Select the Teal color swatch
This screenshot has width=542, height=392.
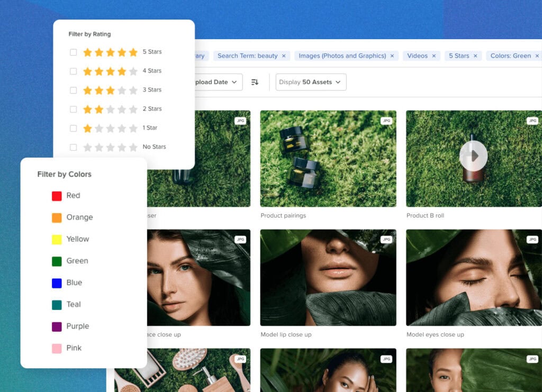pos(55,304)
